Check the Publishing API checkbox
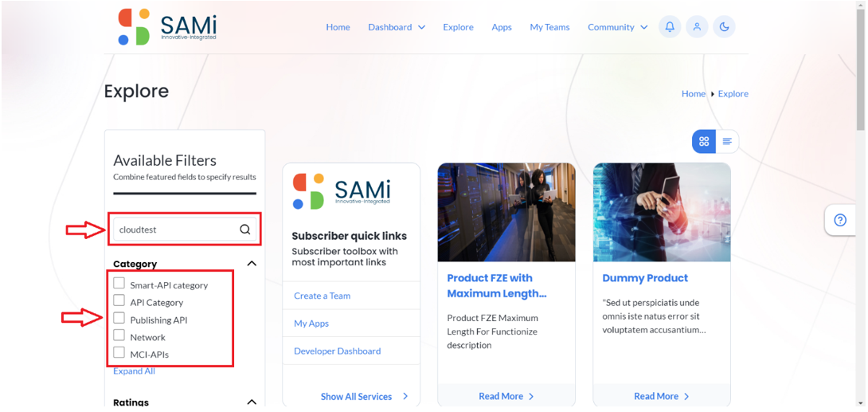Image resolution: width=868 pixels, height=412 pixels. pos(119,318)
